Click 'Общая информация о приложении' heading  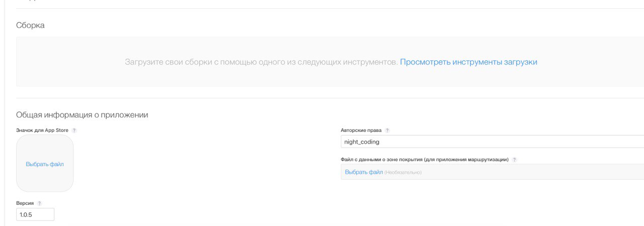(x=82, y=115)
